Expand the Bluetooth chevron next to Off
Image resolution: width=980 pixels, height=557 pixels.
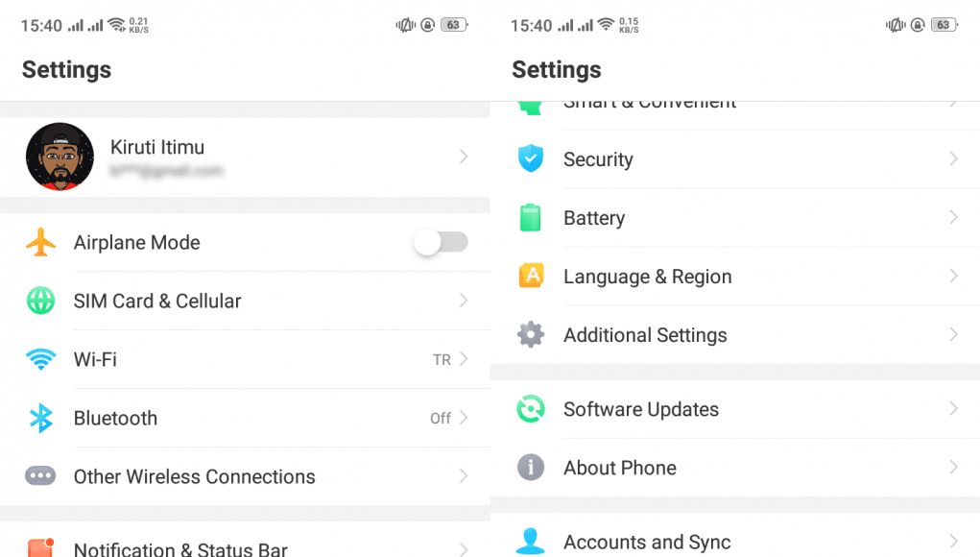[x=464, y=419]
